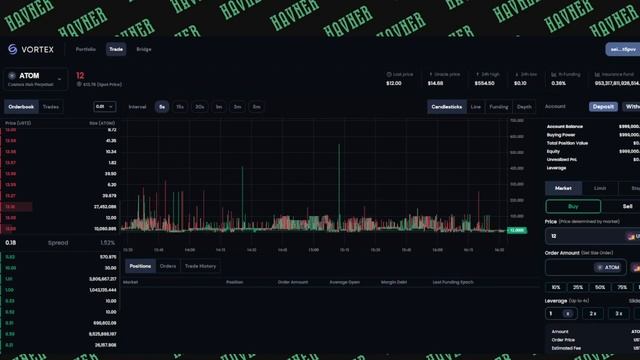Open the 0.01 price grouping dropdown
The image size is (640, 360).
tap(104, 107)
